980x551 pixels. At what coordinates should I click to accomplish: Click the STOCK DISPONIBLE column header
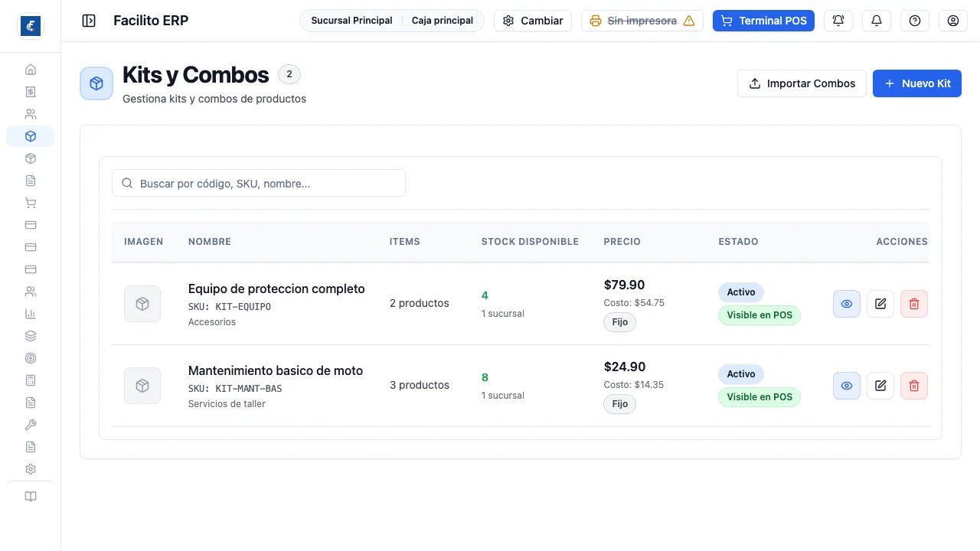pos(530,242)
